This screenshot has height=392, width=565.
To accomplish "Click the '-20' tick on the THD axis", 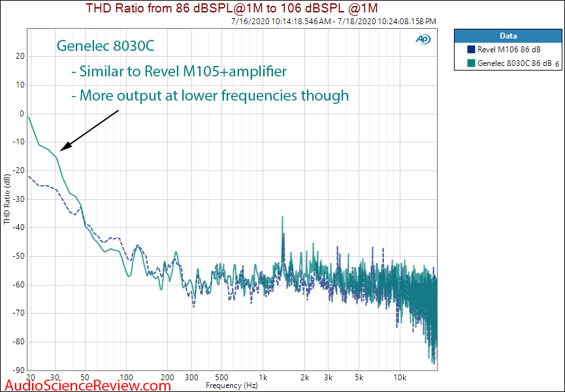I will pyautogui.click(x=18, y=171).
